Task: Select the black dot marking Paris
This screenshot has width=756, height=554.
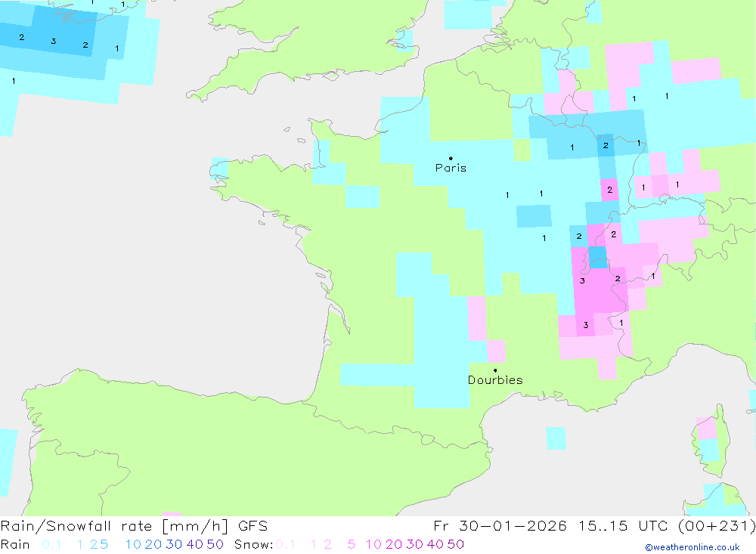Action: click(451, 158)
